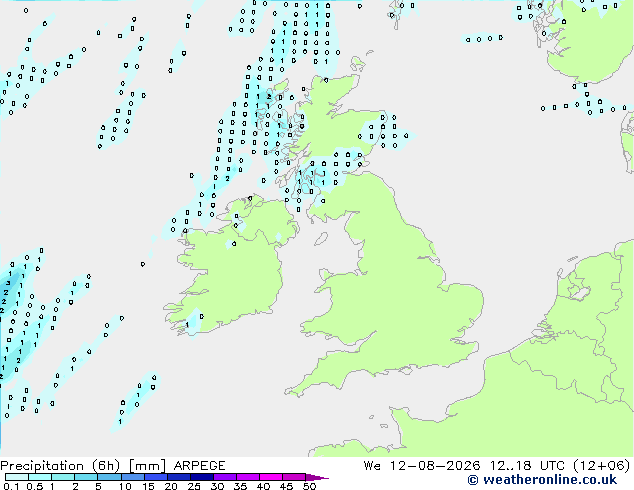634x490 pixels.
Task: Click the 'We 12-08-2026' forecast date
Action: coord(422,466)
